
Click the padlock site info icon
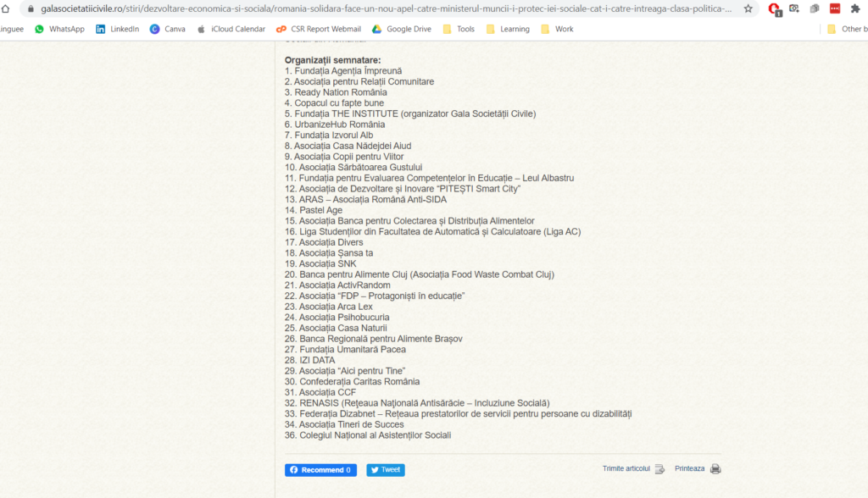[x=31, y=8]
